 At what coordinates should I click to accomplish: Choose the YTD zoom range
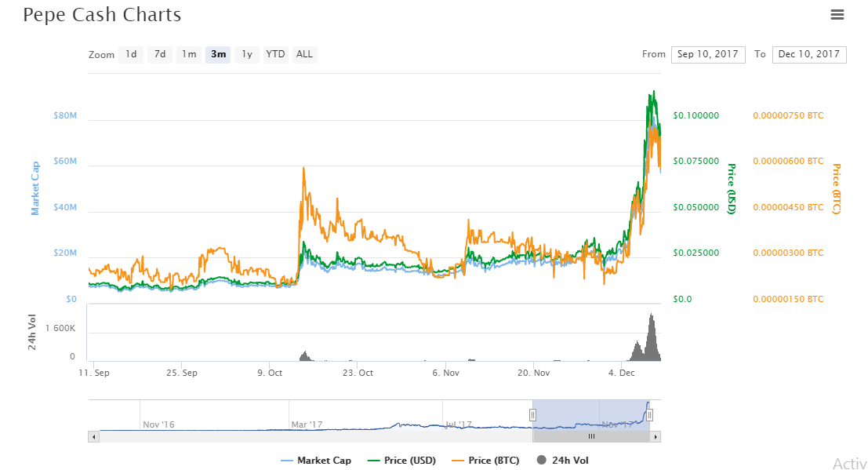(x=275, y=54)
